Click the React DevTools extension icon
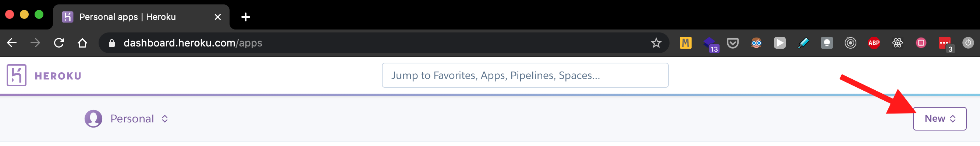Screen dimensions: 980x146 [897, 43]
